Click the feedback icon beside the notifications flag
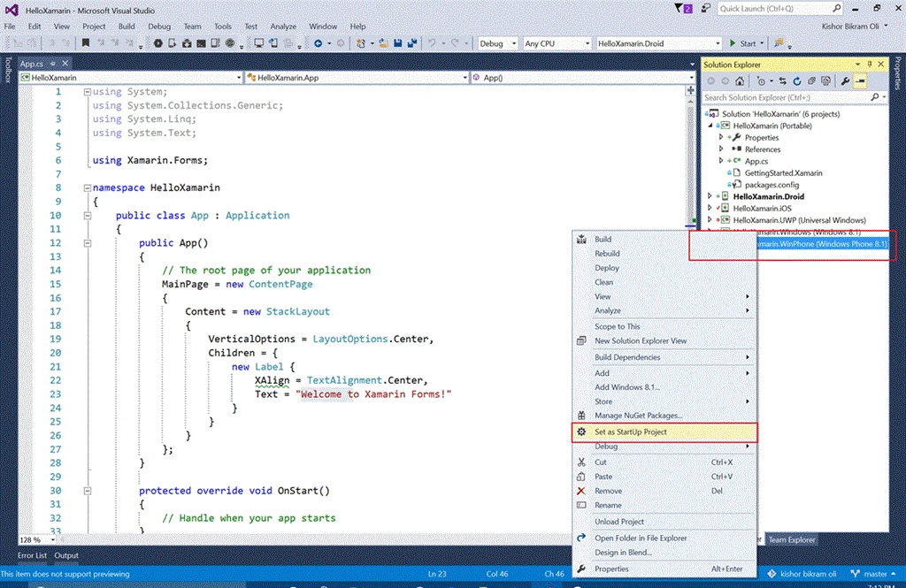This screenshot has height=588, width=906. pyautogui.click(x=705, y=8)
